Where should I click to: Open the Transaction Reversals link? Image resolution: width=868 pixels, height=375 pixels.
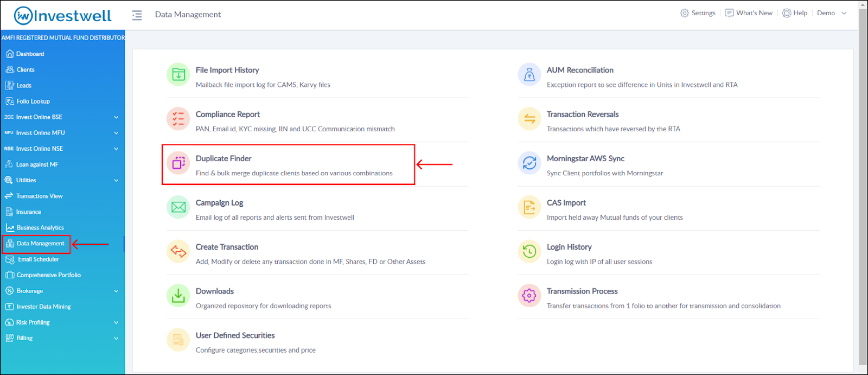pos(583,115)
